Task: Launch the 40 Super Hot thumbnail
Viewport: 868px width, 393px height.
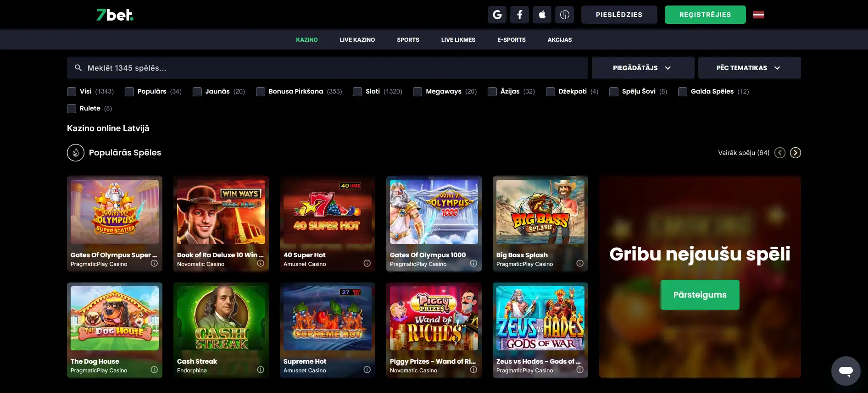Action: click(328, 212)
